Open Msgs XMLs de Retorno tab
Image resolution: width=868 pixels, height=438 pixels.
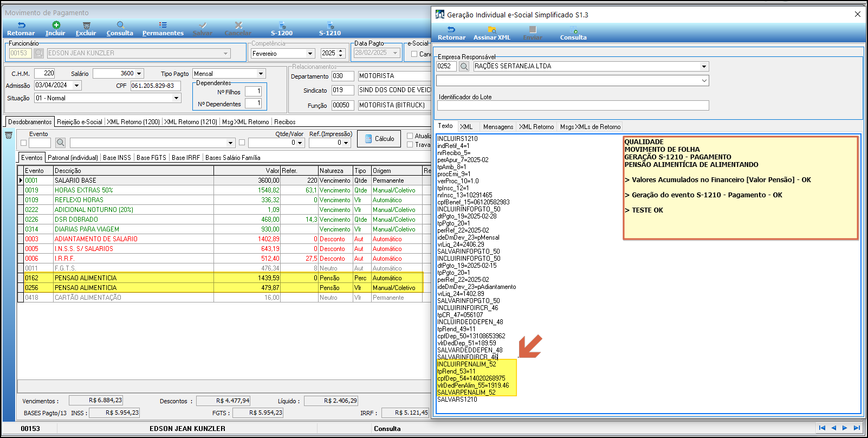point(591,127)
